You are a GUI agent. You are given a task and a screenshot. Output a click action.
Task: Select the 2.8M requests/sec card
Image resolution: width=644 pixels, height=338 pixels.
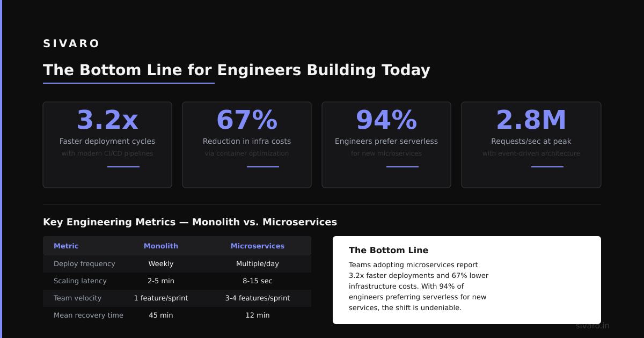click(x=531, y=145)
